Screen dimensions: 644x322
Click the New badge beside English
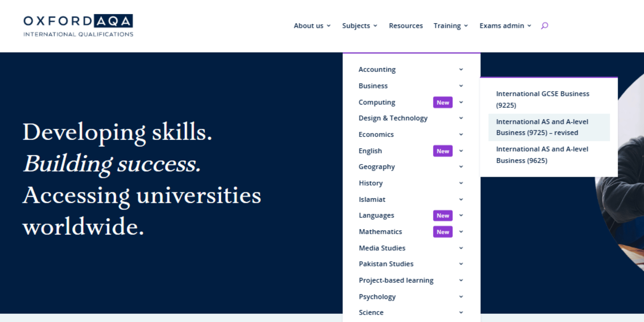(443, 151)
